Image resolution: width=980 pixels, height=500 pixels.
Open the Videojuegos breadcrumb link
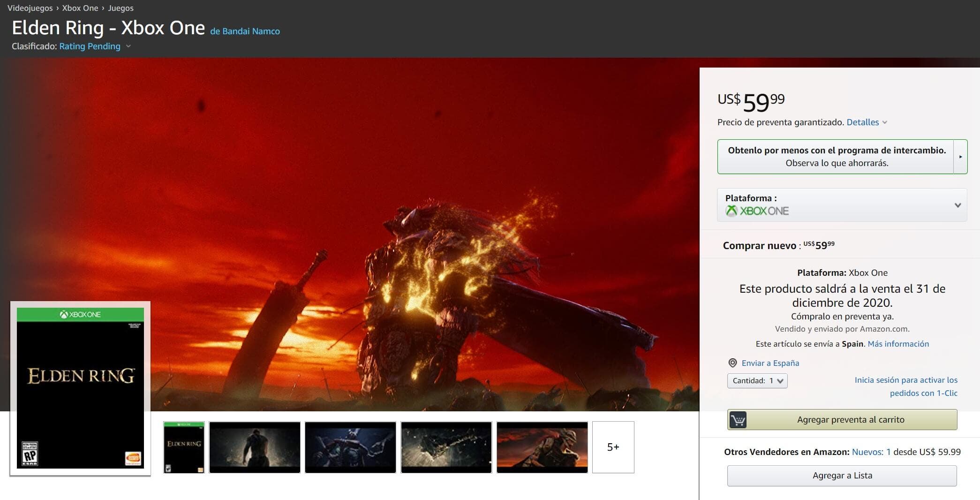(30, 8)
